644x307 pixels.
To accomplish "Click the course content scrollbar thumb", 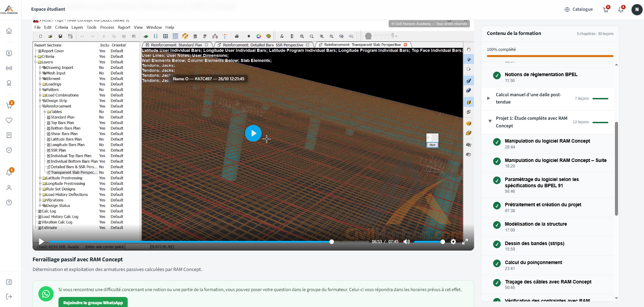I will point(616,169).
